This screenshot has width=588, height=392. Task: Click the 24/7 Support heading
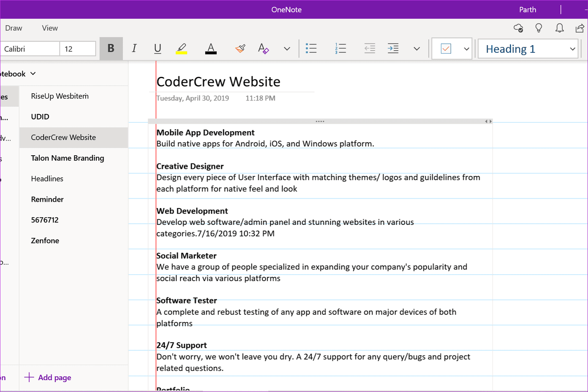point(182,345)
